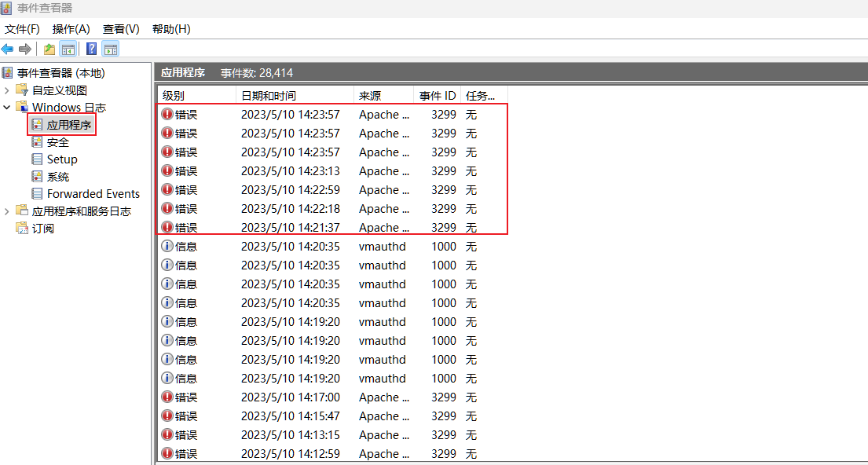Click the 应用程序 heading in the list panel
868x465 pixels.
coord(183,72)
